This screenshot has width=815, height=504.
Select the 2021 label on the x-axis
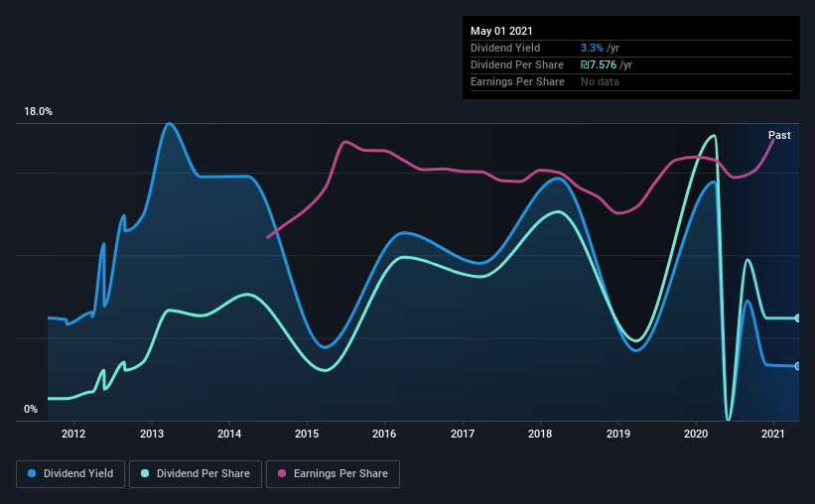pyautogui.click(x=773, y=434)
